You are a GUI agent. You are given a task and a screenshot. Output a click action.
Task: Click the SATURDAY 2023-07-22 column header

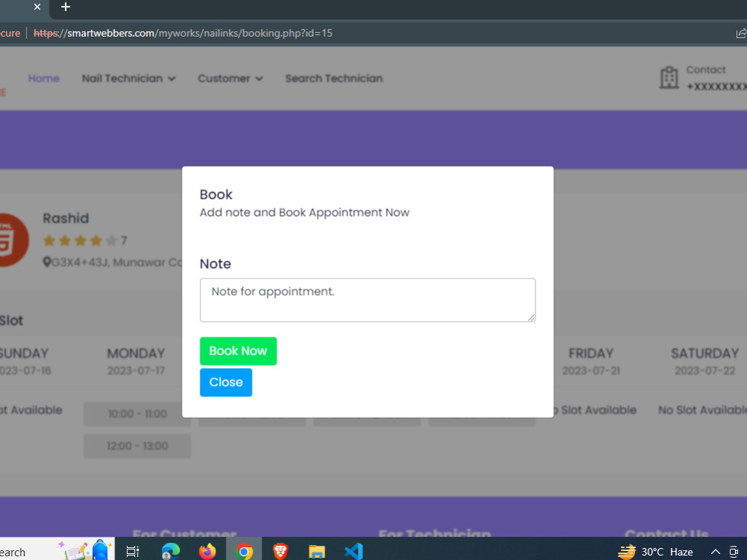point(705,361)
